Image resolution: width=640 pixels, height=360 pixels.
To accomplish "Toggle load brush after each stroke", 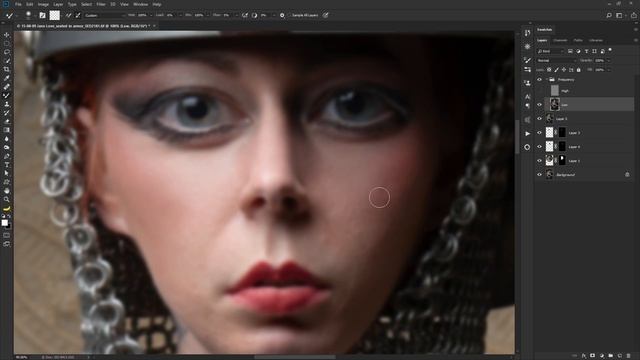I will click(x=68, y=15).
